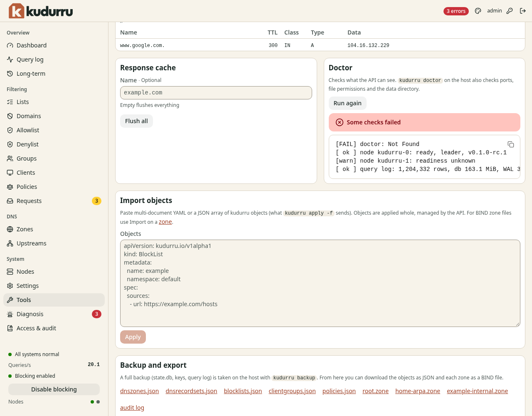Open the Lists page

tap(54, 102)
